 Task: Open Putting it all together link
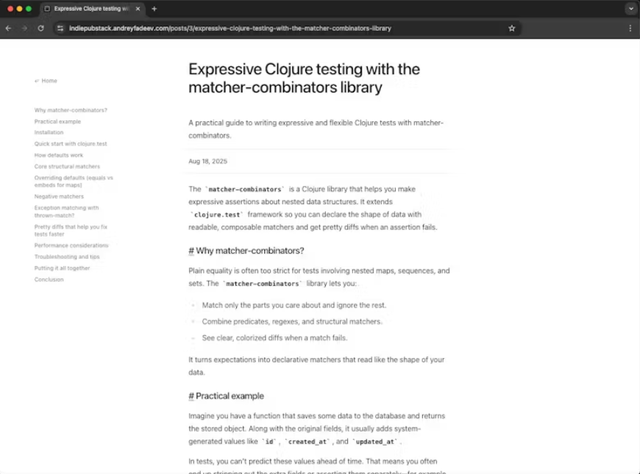[62, 268]
